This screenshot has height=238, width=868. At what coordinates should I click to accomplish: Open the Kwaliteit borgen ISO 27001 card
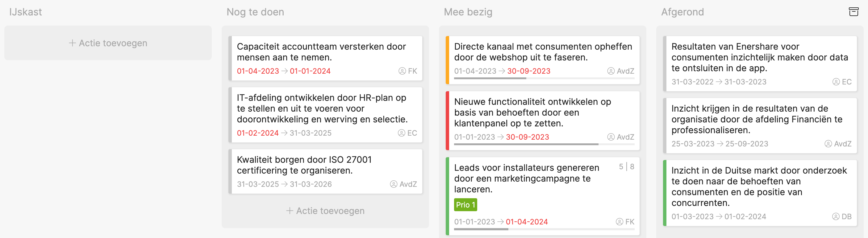point(325,171)
